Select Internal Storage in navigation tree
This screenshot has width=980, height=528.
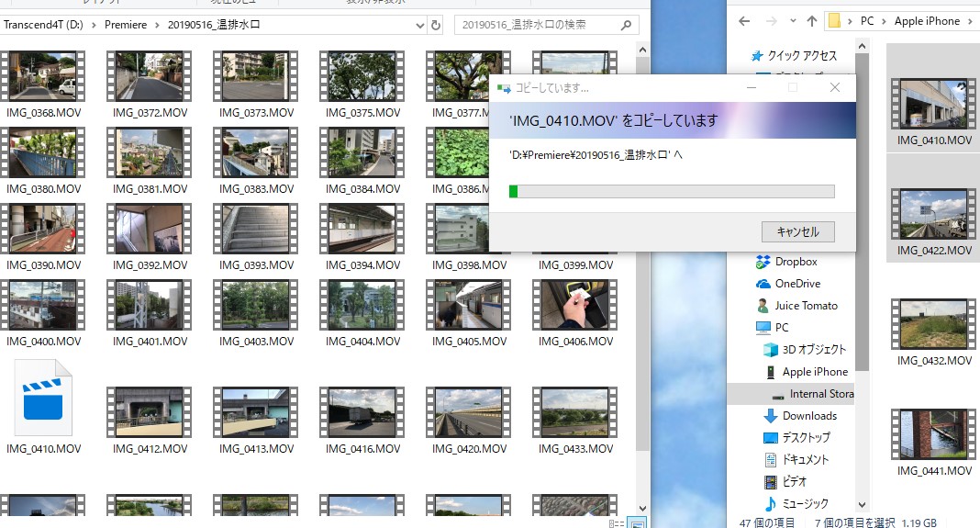click(821, 394)
